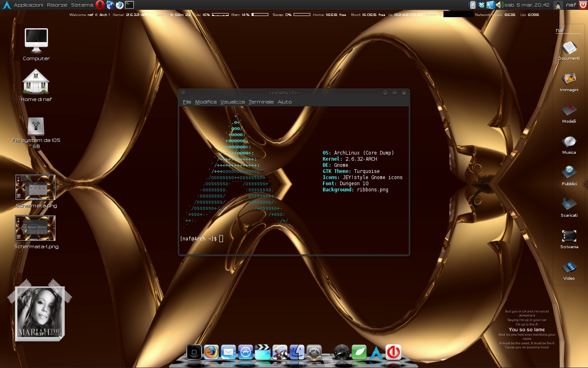Open the terminal Modifica menu

tap(206, 102)
